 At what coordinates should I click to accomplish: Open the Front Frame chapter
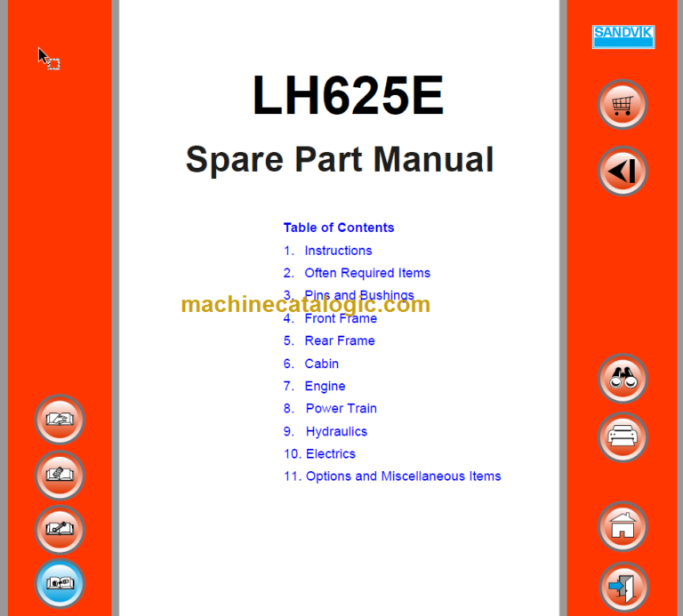330,318
